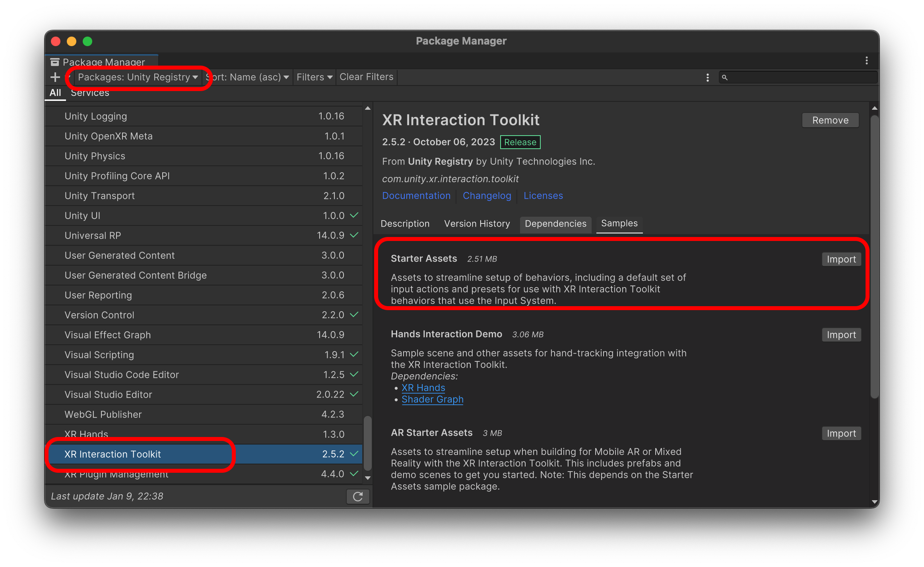Select the Visual Scripting package
This screenshot has width=924, height=567.
click(204, 355)
